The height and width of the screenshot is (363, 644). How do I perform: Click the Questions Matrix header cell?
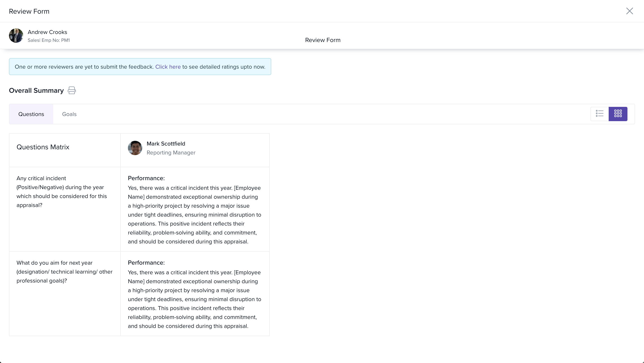[x=43, y=147]
